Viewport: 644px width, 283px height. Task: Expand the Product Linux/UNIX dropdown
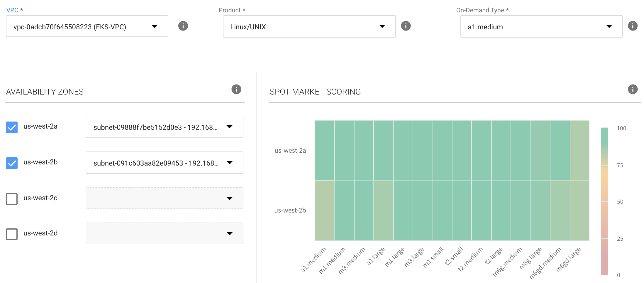(x=309, y=26)
